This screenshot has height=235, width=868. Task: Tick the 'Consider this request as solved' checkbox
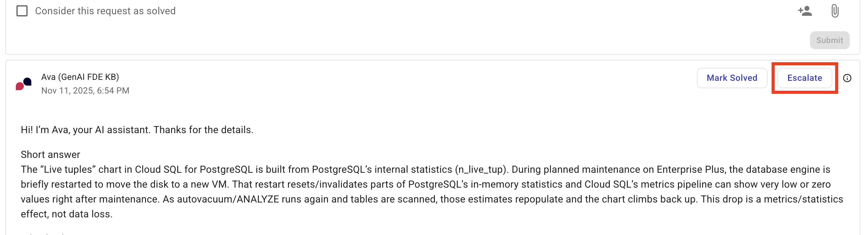coord(22,11)
